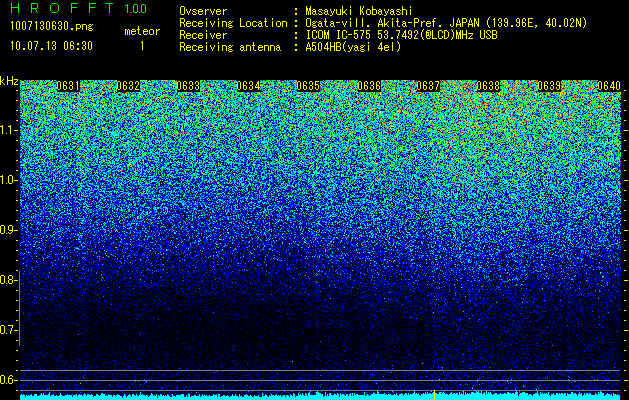The height and width of the screenshot is (400, 629).
Task: Select the 0633 time marker
Action: (188, 86)
